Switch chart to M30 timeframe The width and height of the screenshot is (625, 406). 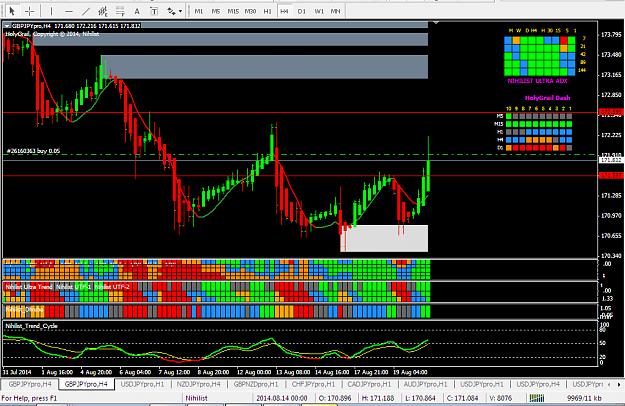tap(250, 11)
